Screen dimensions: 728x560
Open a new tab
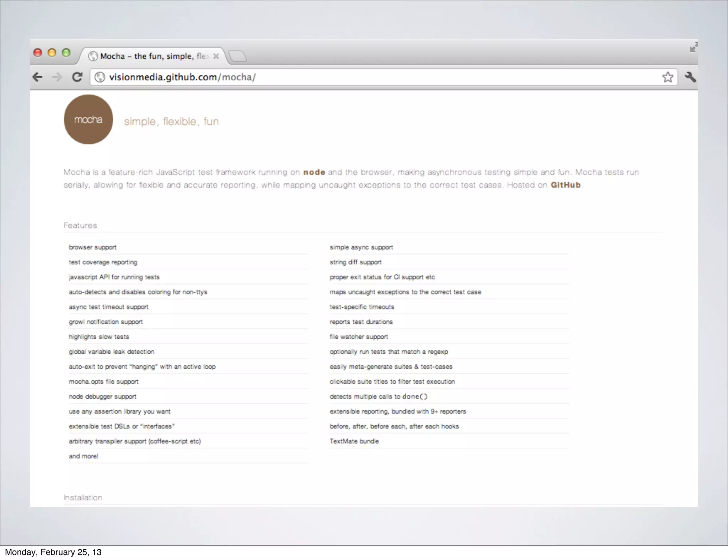point(237,56)
